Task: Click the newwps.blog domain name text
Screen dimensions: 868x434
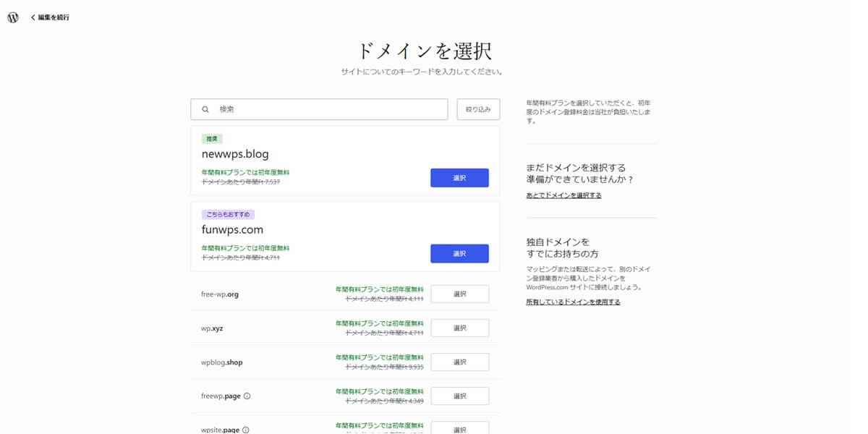Action: 235,153
